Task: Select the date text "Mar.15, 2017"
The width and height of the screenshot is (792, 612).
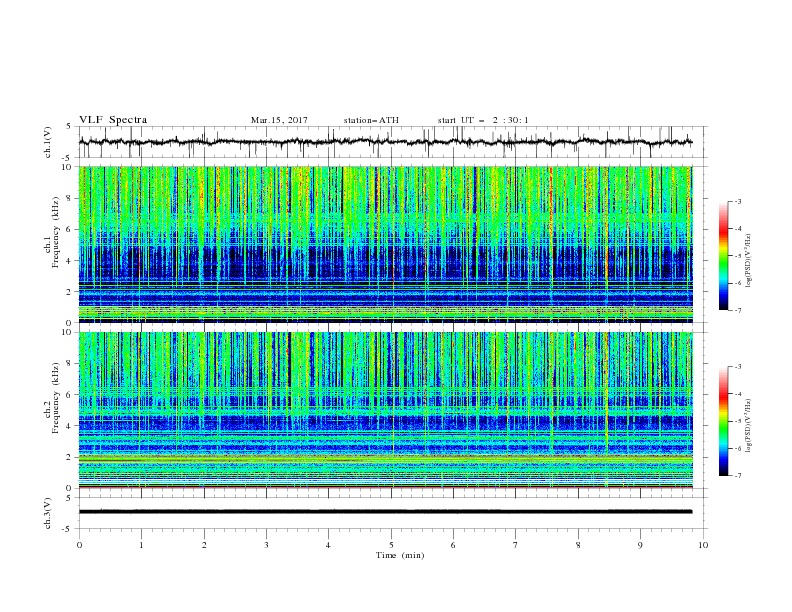Action: (279, 120)
